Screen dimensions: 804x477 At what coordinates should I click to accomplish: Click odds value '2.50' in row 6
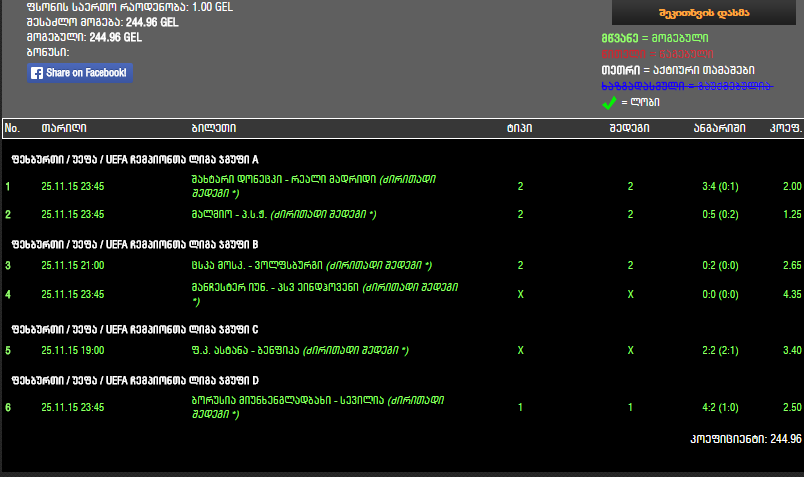pos(792,407)
